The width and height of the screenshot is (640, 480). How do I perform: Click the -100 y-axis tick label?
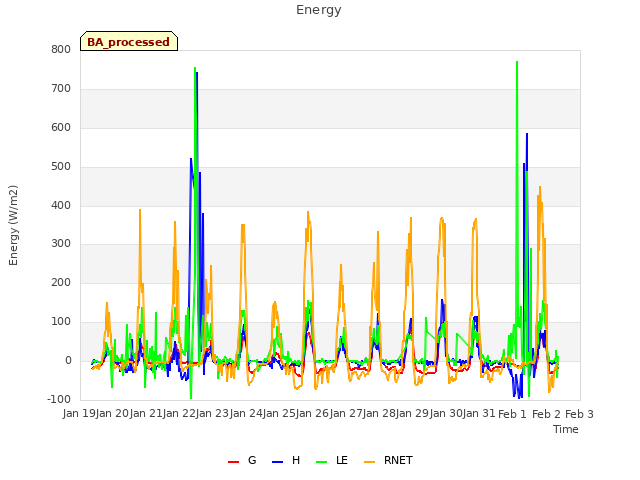pyautogui.click(x=59, y=399)
